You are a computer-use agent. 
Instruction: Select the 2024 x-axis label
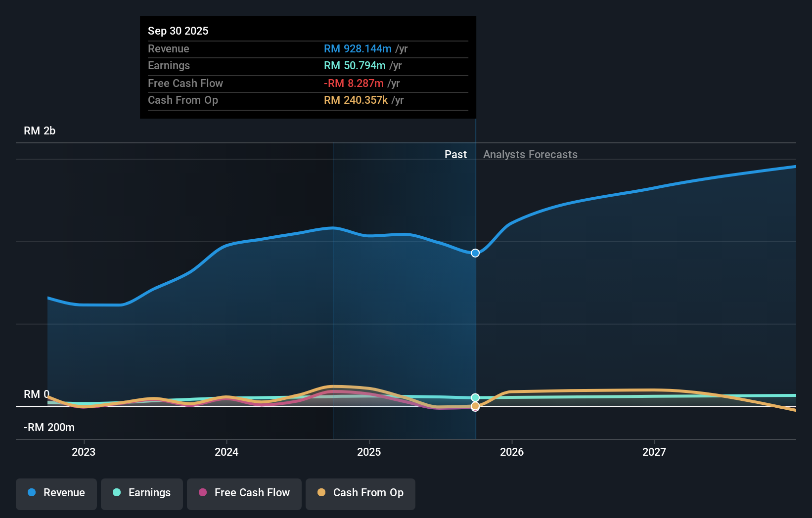pyautogui.click(x=226, y=452)
